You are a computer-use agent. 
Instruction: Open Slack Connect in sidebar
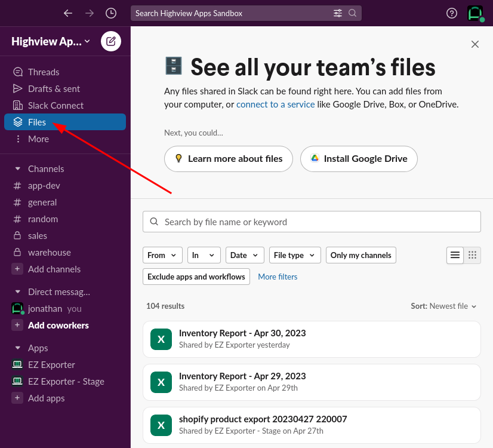coord(65,105)
